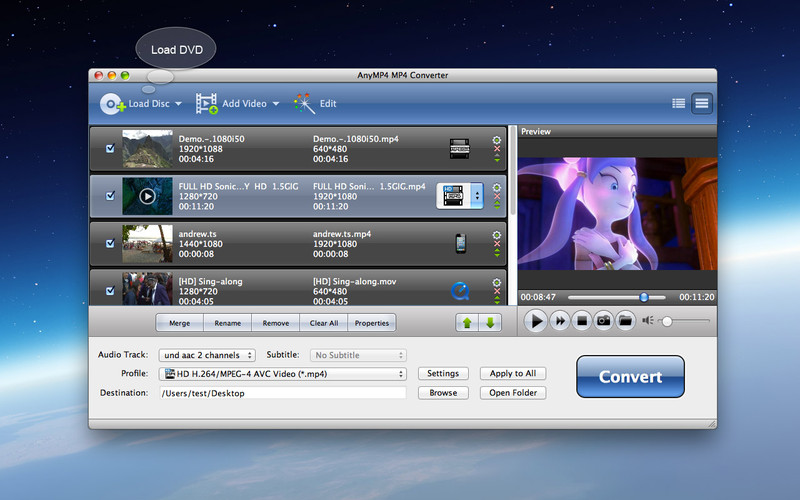
Task: Uncheck the FULL HD Sonic video checkbox
Action: pyautogui.click(x=110, y=196)
